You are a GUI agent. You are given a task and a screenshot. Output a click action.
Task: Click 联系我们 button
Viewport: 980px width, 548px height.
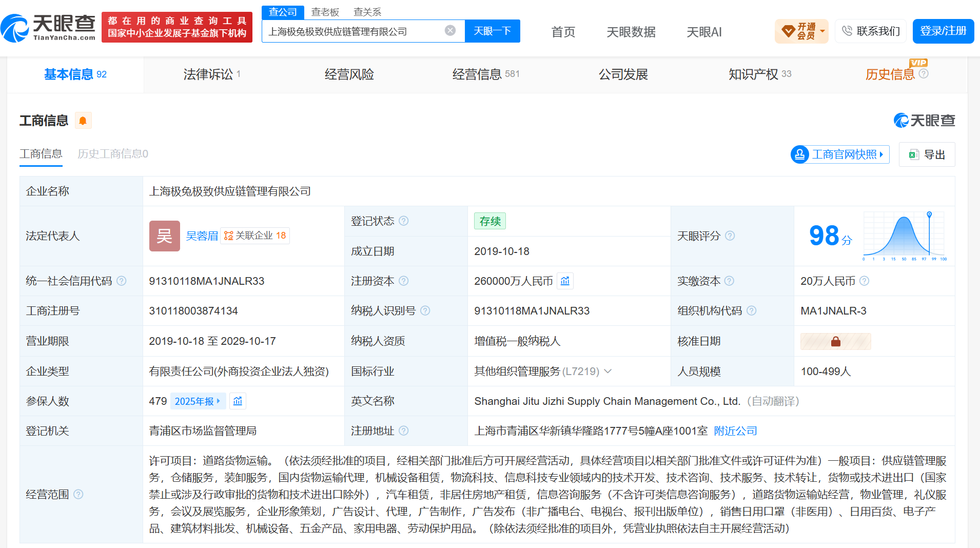871,31
